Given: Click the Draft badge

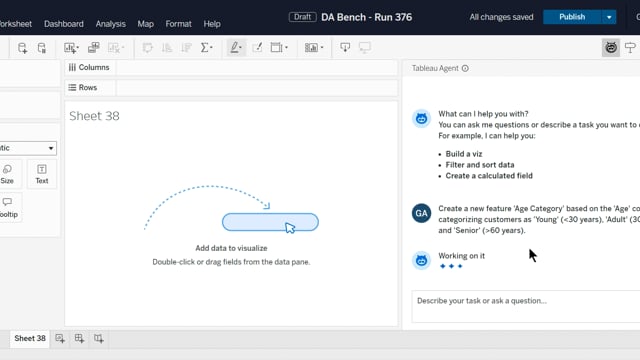Looking at the screenshot, I should (302, 17).
